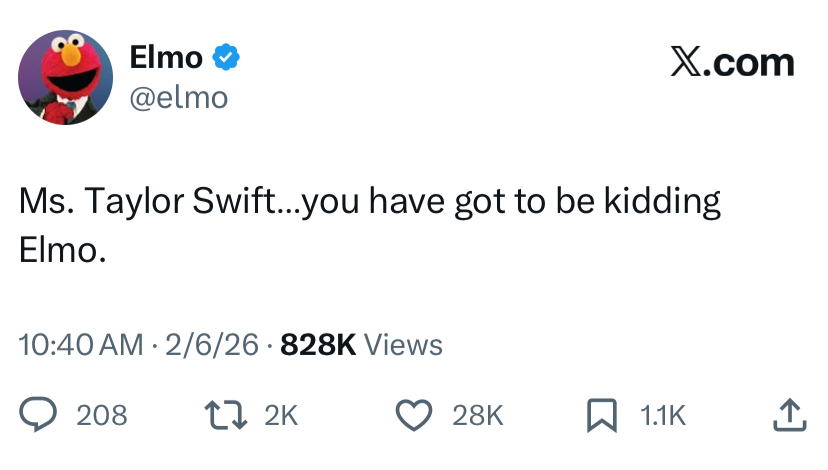
Task: Click the 2/6/26 date
Action: point(210,345)
